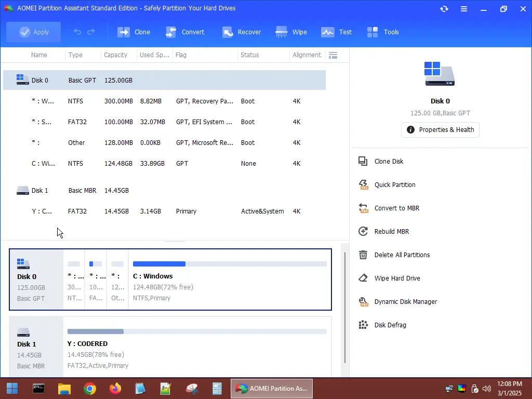Click the Rebuild MBR icon
Screen dimensions: 532x399
363,231
